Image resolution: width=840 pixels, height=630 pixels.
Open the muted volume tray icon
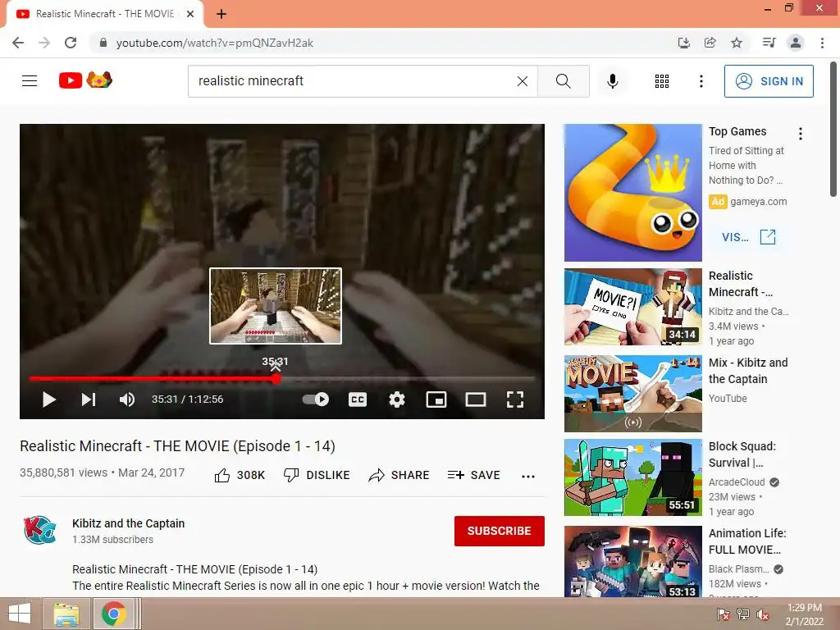tap(763, 614)
